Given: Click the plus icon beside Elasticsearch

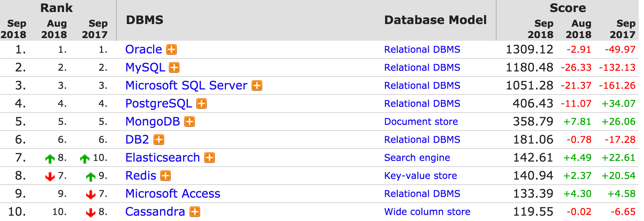Looking at the screenshot, I should click(210, 158).
